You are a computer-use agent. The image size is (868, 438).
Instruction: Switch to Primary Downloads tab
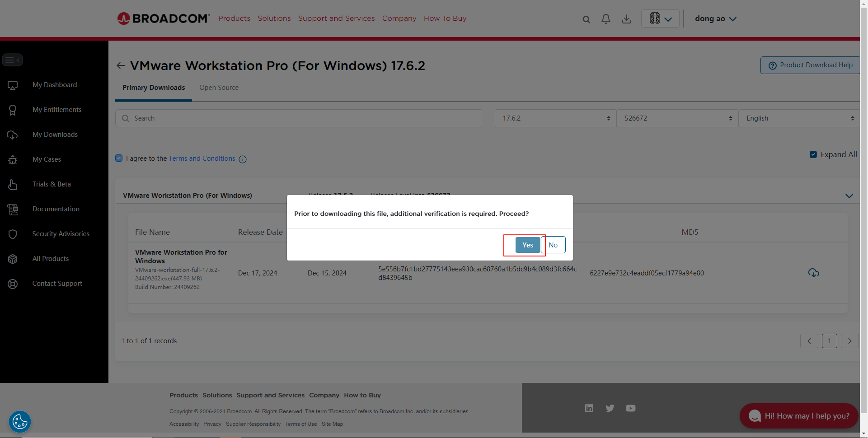pos(154,88)
